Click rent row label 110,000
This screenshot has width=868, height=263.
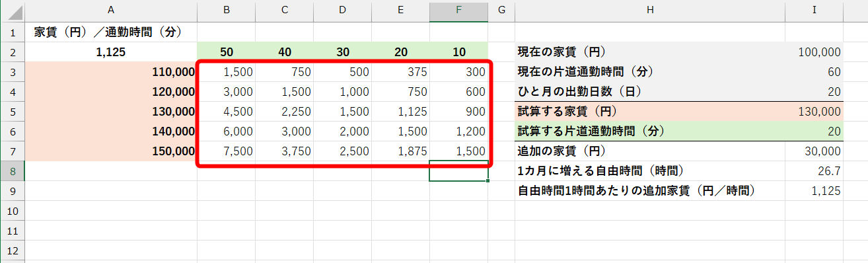(x=111, y=71)
